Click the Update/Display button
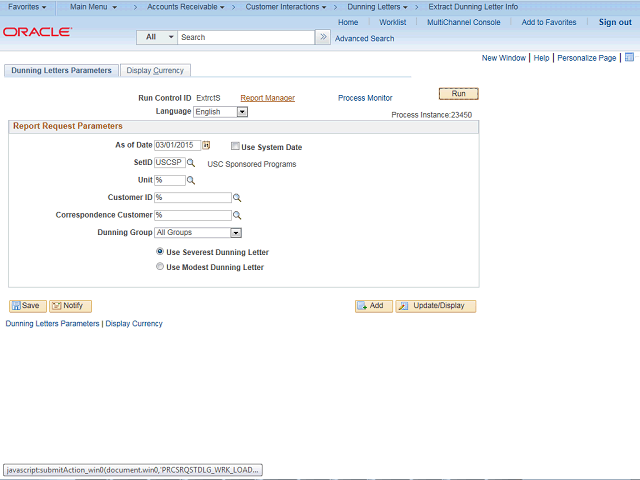The image size is (640, 480). point(436,306)
